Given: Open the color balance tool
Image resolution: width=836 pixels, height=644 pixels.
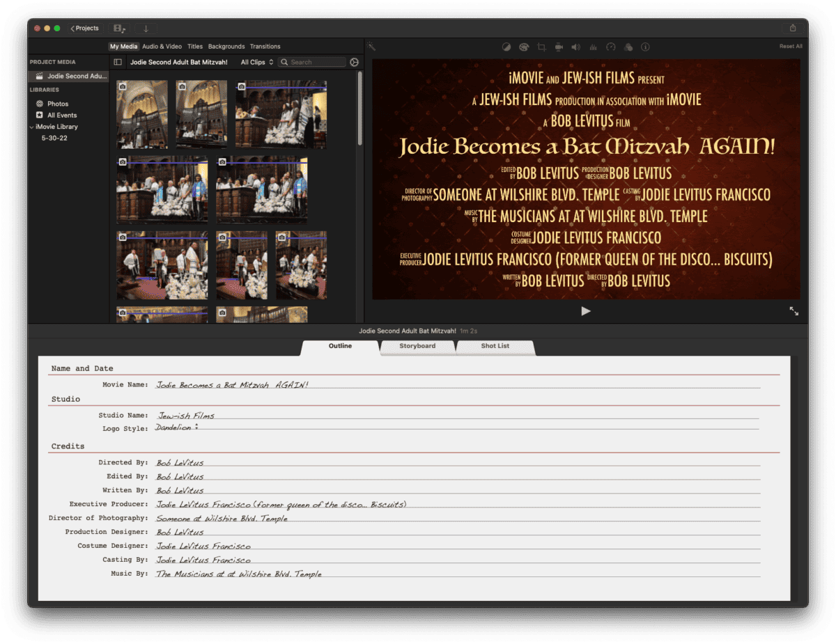Looking at the screenshot, I should click(x=506, y=47).
